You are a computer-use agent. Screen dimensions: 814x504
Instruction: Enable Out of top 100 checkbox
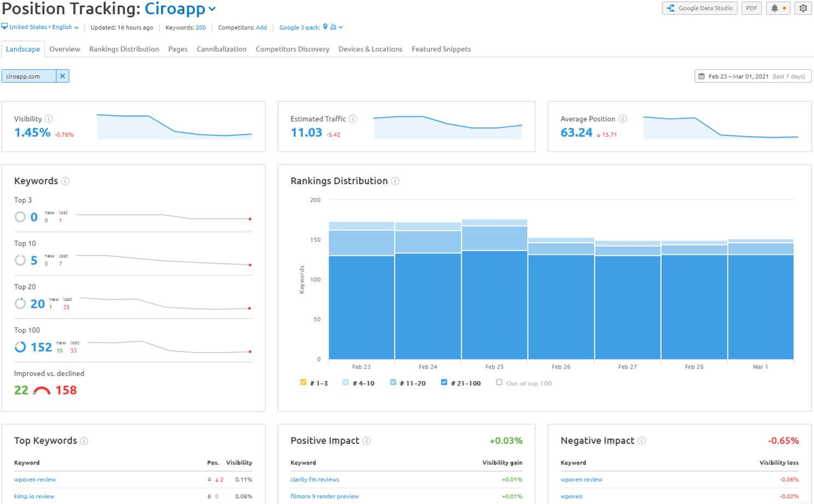[x=499, y=383]
